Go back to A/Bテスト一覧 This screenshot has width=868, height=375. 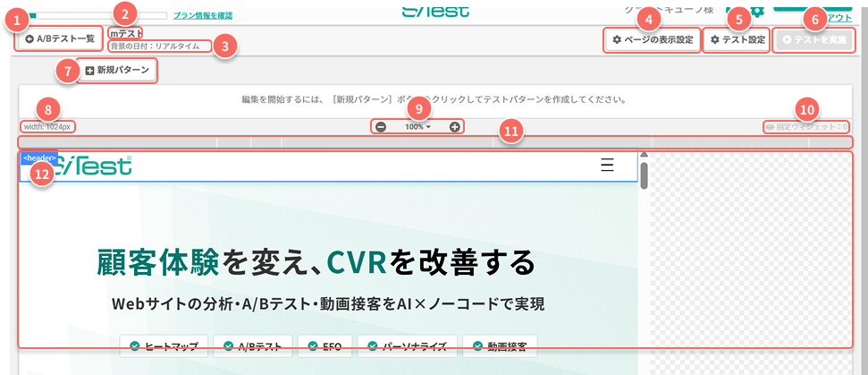60,39
